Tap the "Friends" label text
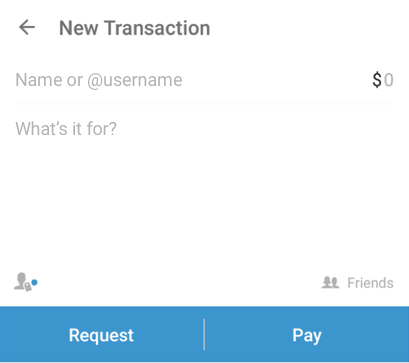 pos(370,283)
